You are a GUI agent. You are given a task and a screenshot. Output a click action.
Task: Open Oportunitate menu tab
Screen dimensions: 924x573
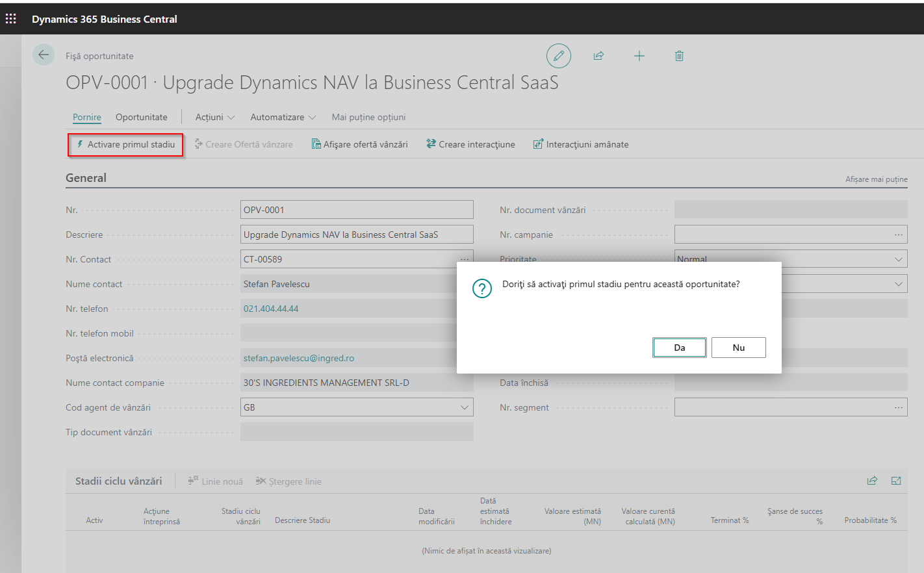click(x=142, y=117)
